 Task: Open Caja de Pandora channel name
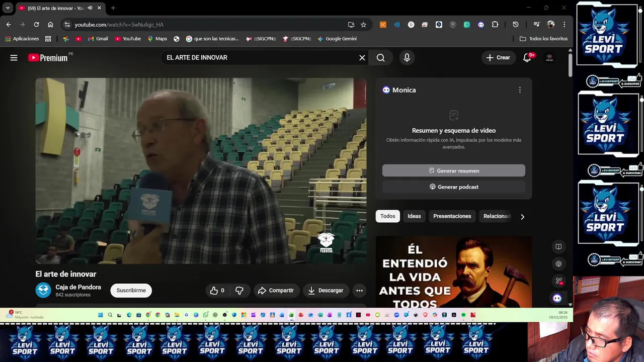click(x=78, y=287)
